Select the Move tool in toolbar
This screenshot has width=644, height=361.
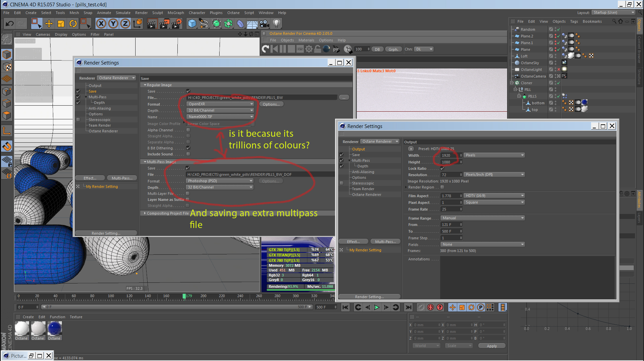point(49,23)
